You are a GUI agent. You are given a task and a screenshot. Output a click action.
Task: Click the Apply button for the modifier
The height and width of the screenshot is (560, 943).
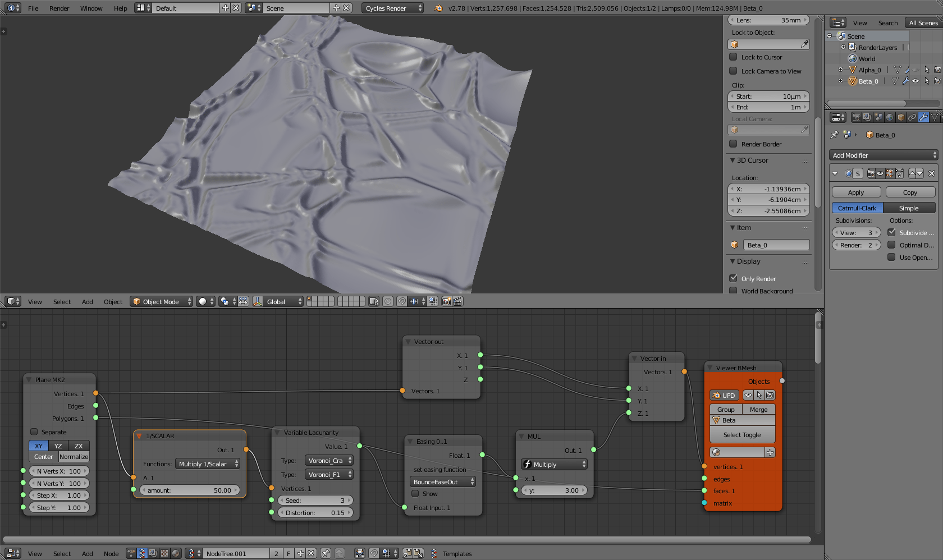click(x=856, y=192)
